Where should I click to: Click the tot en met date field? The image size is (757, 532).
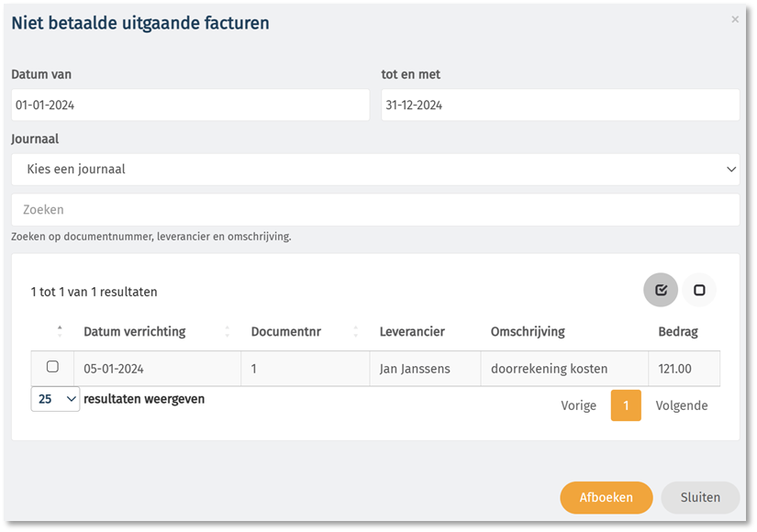[x=560, y=105]
